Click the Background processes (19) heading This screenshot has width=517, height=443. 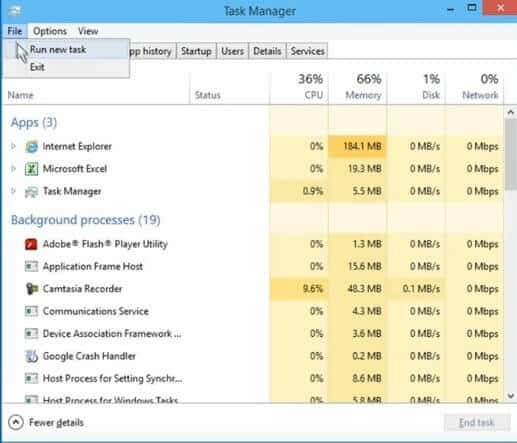pos(86,220)
